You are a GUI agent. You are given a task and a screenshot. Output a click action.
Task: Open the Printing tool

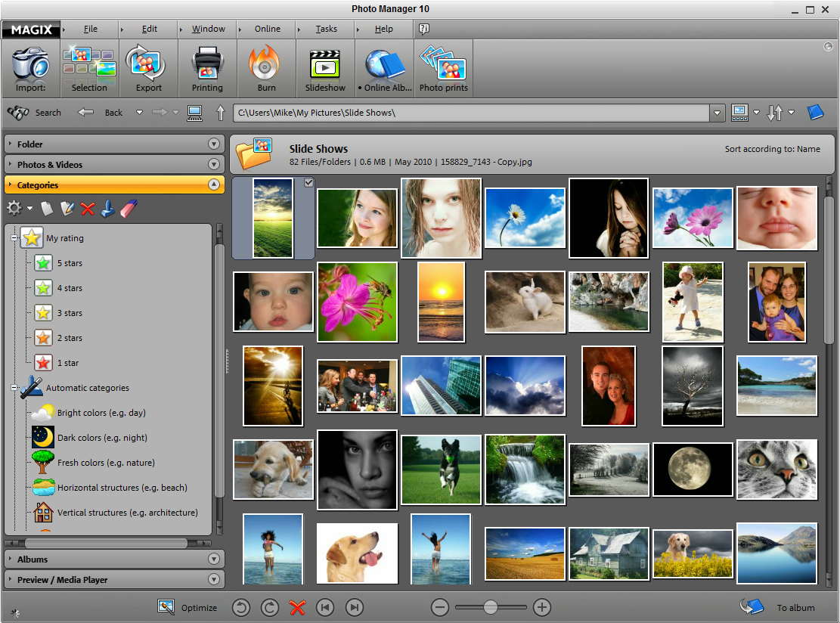(x=207, y=68)
